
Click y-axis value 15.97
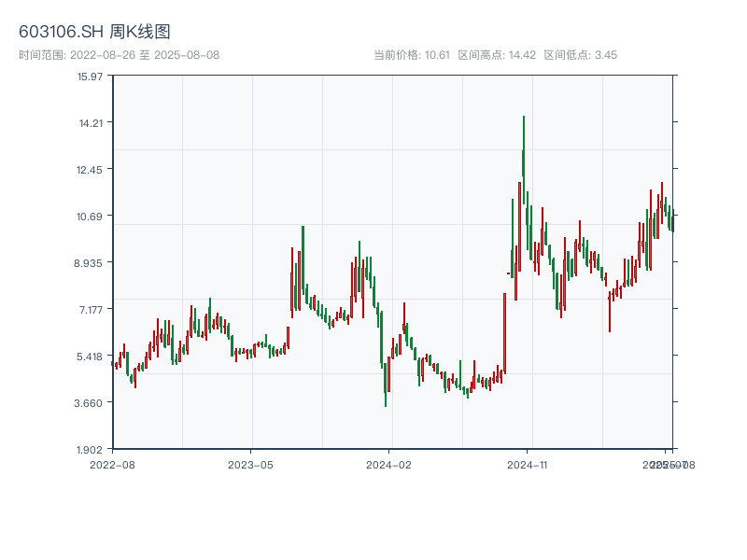coord(90,77)
